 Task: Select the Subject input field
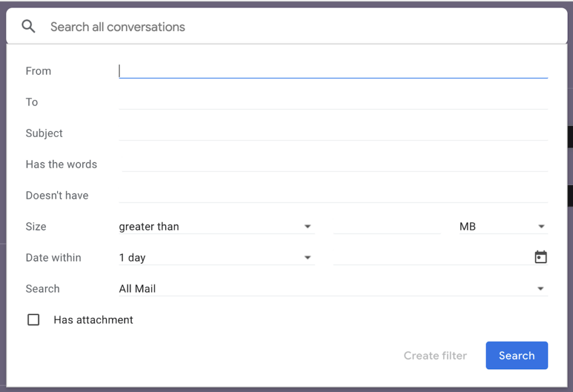pos(332,132)
